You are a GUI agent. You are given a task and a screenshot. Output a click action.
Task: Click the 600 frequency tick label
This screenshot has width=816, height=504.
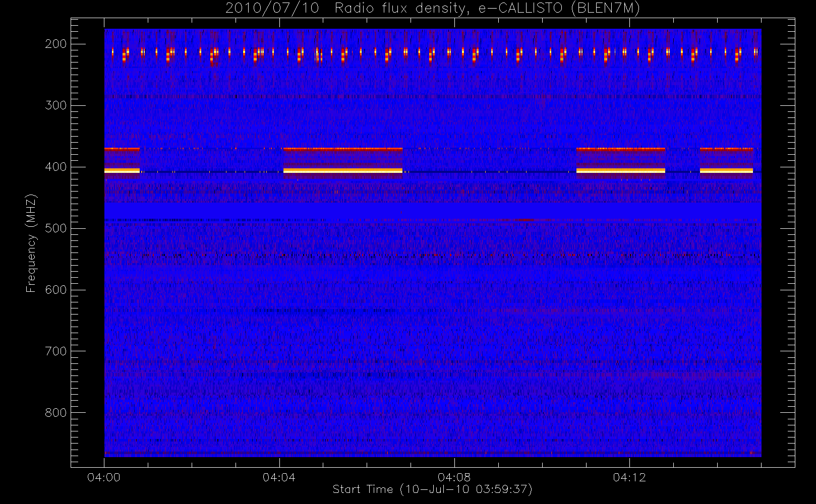click(x=55, y=290)
